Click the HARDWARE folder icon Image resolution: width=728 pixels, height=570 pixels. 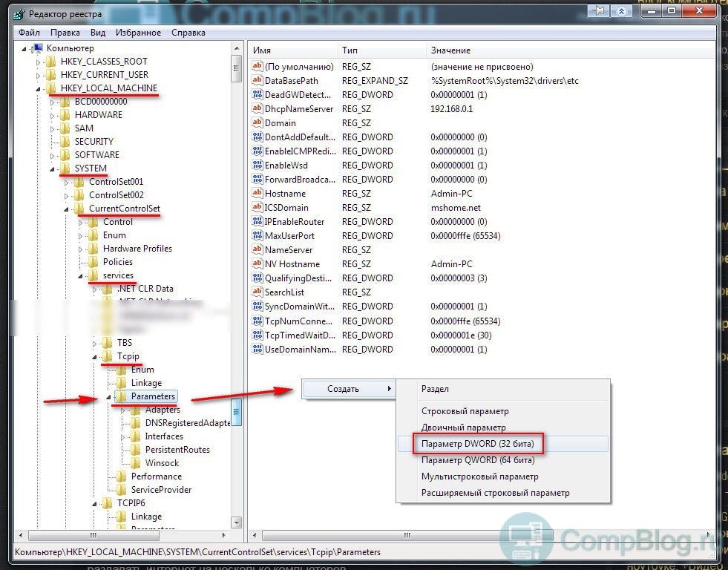[x=65, y=114]
